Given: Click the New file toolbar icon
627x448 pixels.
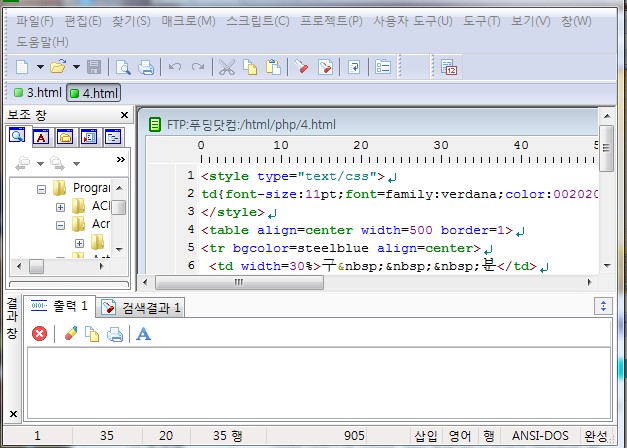Looking at the screenshot, I should click(22, 67).
